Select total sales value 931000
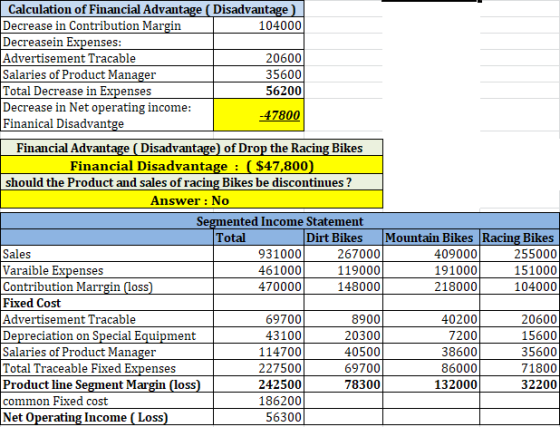This screenshot has height=427, width=560. point(259,254)
